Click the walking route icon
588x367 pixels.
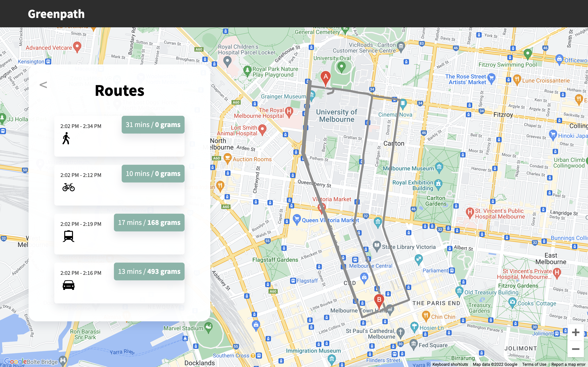click(x=66, y=138)
